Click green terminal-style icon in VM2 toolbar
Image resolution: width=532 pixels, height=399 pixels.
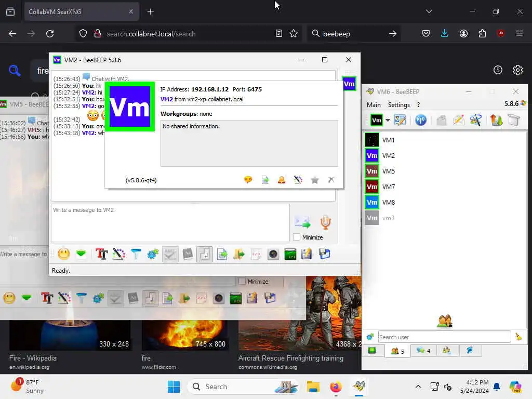pyautogui.click(x=290, y=254)
